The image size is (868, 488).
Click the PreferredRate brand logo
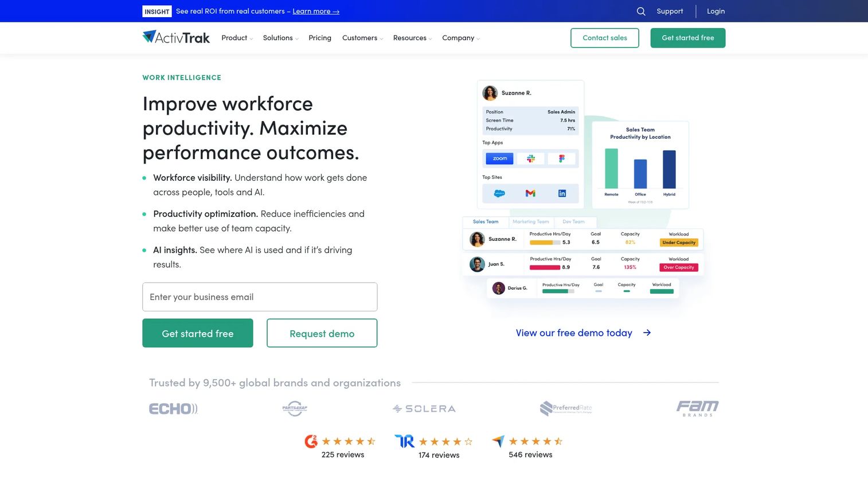(566, 408)
